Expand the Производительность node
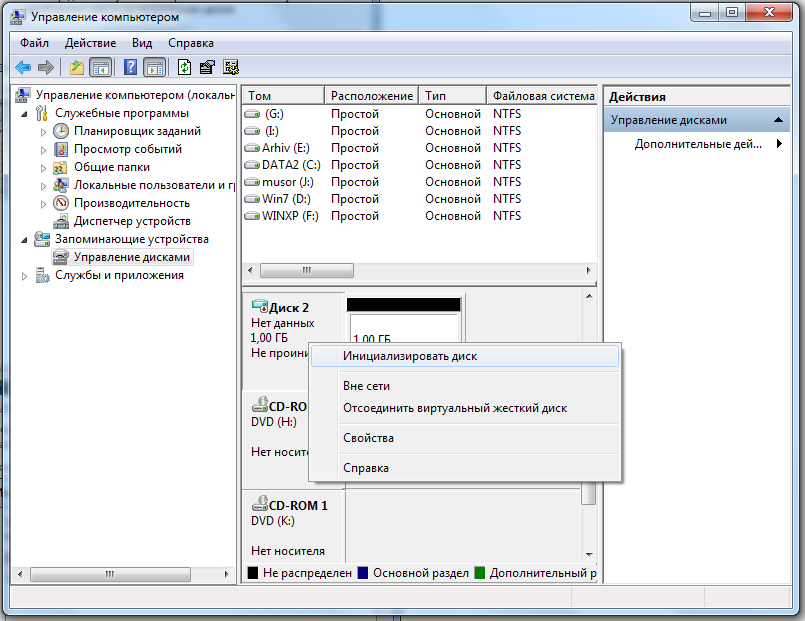The height and width of the screenshot is (621, 805). click(x=44, y=204)
